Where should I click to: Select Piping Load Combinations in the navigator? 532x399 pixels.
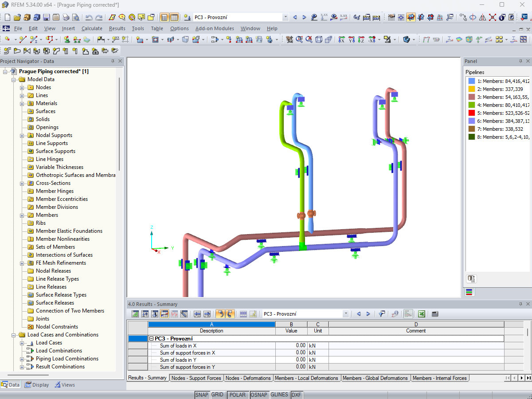(66, 358)
